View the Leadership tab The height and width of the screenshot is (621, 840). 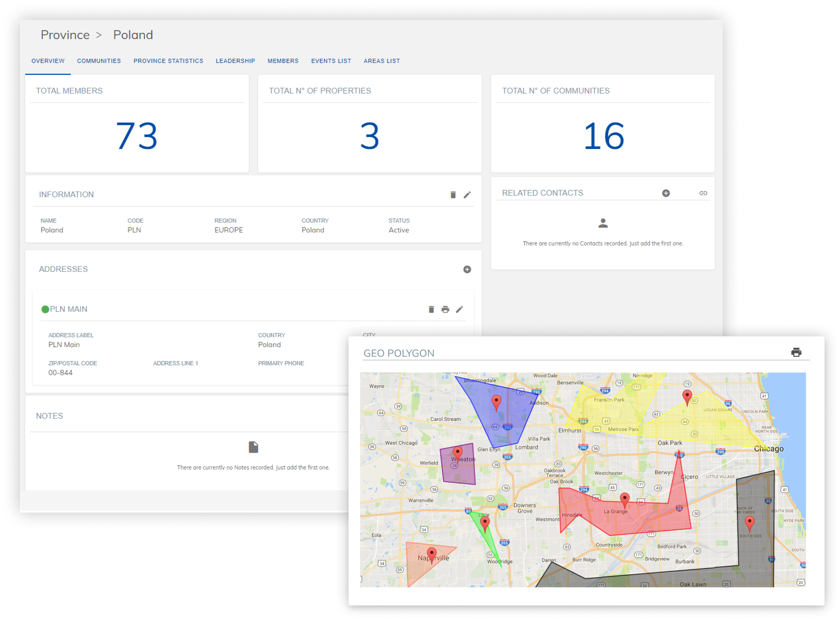point(235,61)
